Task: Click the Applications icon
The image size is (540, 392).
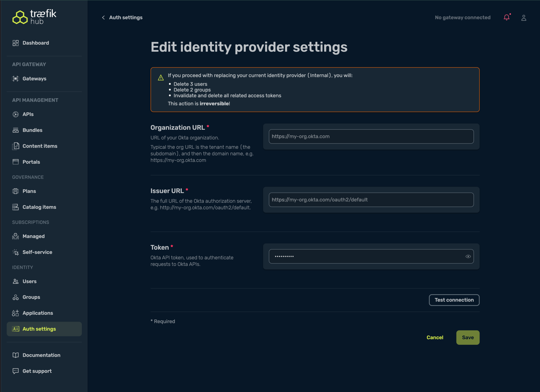Action: click(15, 313)
